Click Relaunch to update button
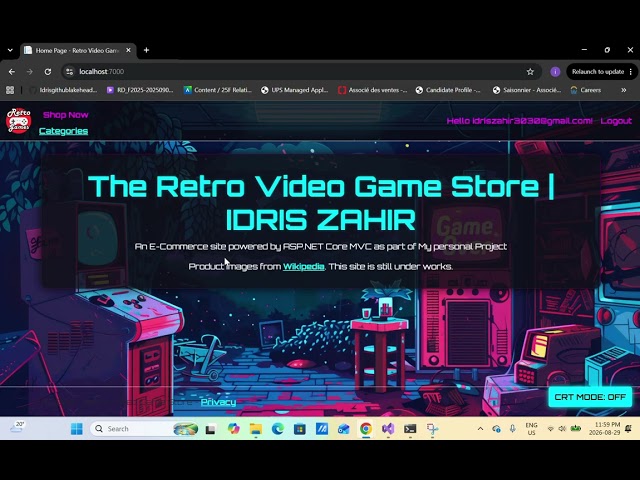The height and width of the screenshot is (480, 640). pyautogui.click(x=598, y=72)
